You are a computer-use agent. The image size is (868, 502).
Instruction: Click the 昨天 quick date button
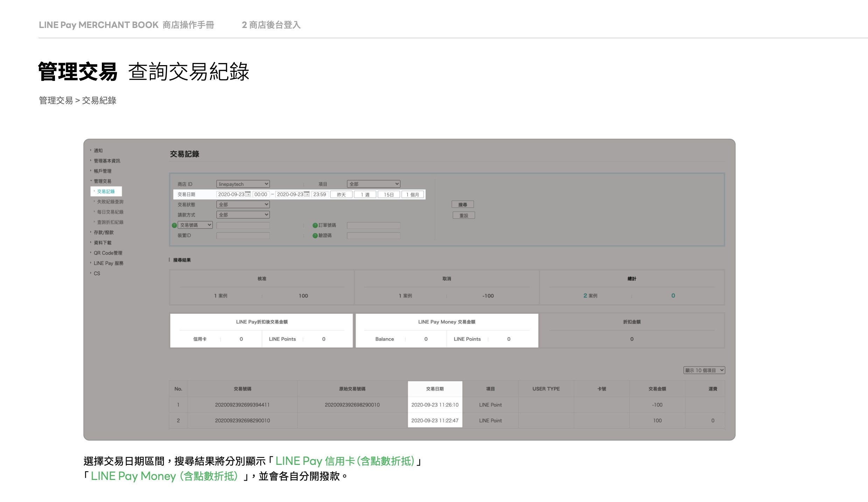[x=341, y=194]
